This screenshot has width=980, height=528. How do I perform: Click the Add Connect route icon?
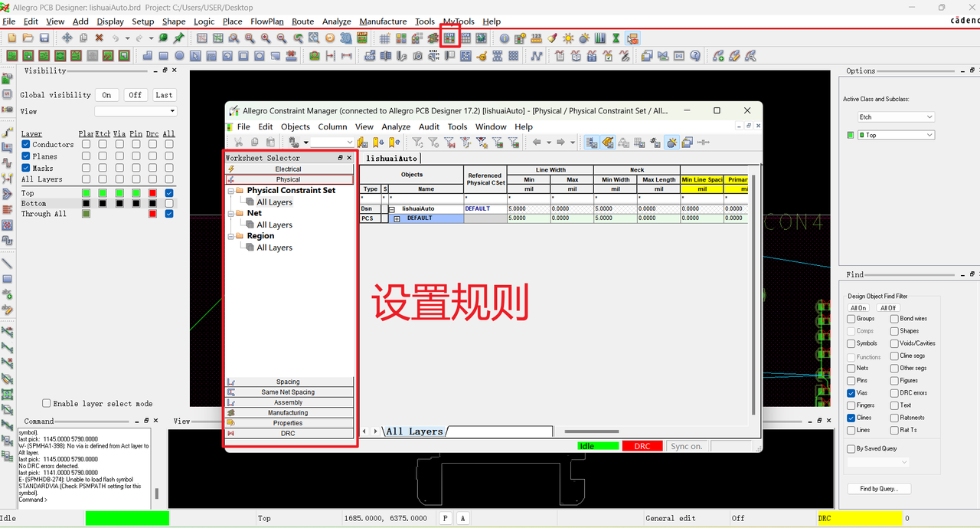click(x=7, y=132)
